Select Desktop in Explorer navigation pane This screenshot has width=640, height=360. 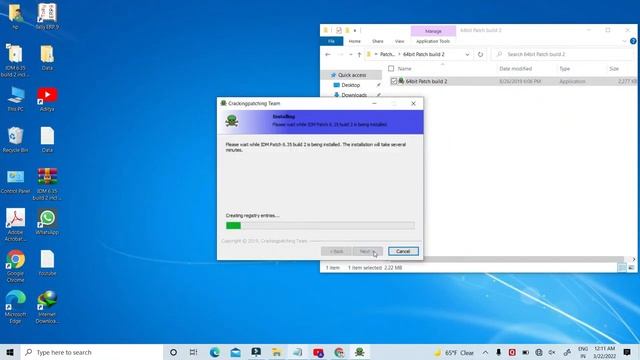pyautogui.click(x=351, y=85)
